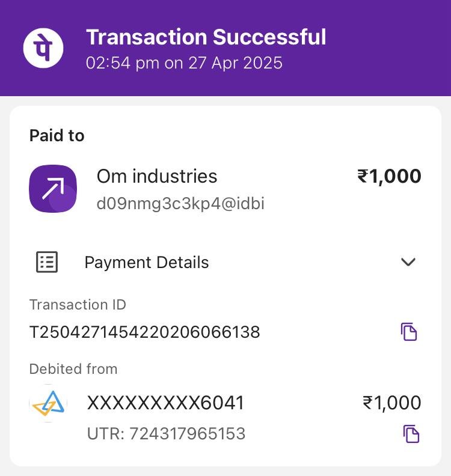The width and height of the screenshot is (451, 476).
Task: Select the UTR: 724317965153 text
Action: (x=167, y=434)
